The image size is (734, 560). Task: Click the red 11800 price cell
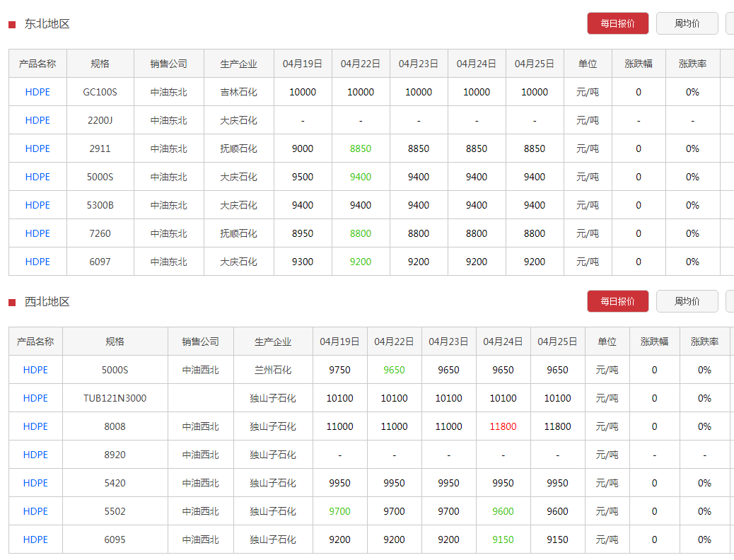(503, 426)
